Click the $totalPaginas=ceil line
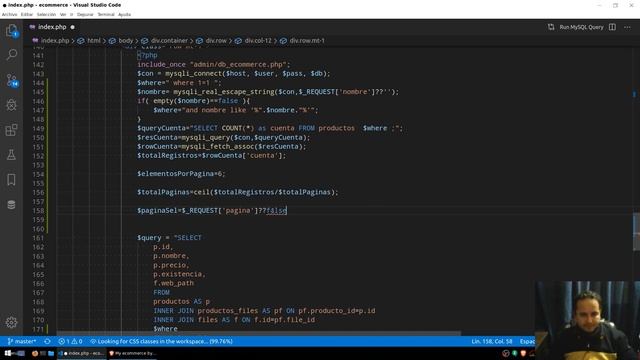 pos(238,192)
